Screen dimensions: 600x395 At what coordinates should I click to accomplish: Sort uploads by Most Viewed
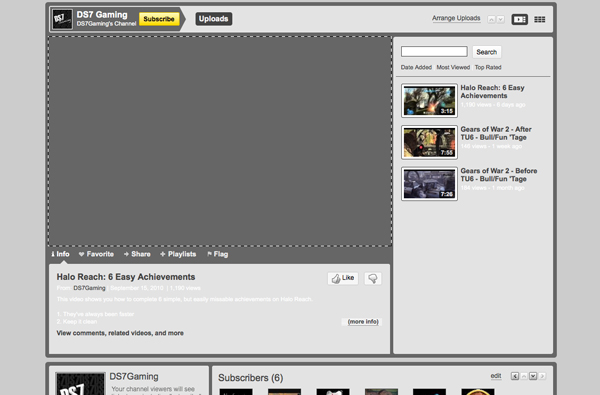click(453, 67)
